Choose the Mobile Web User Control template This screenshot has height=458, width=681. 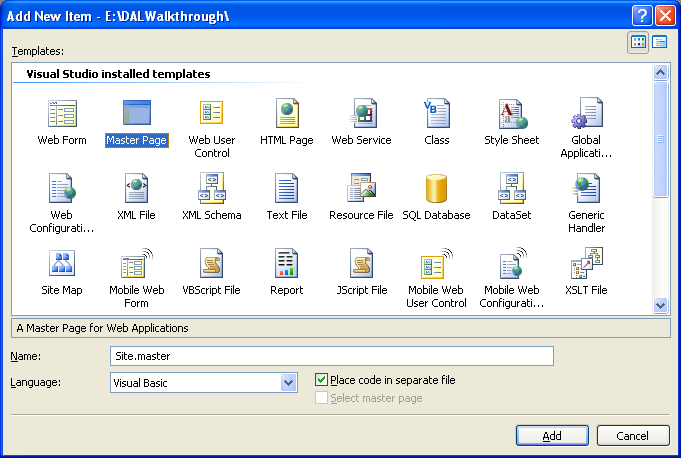pos(436,263)
